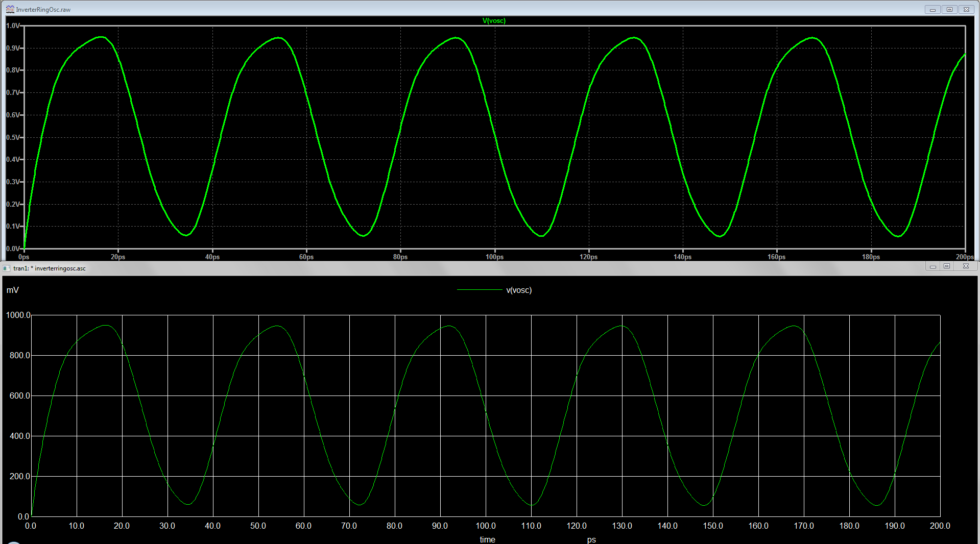Minimize the InverterRingOsc.raw waveform window
Image resolution: width=980 pixels, height=544 pixels.
933,9
